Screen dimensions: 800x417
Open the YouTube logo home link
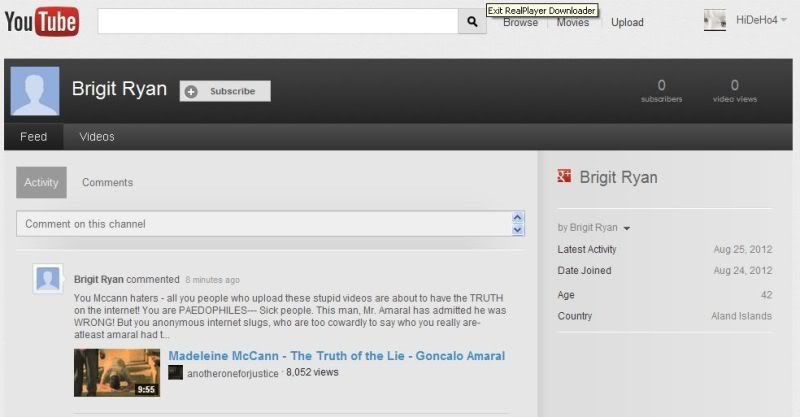[42, 22]
